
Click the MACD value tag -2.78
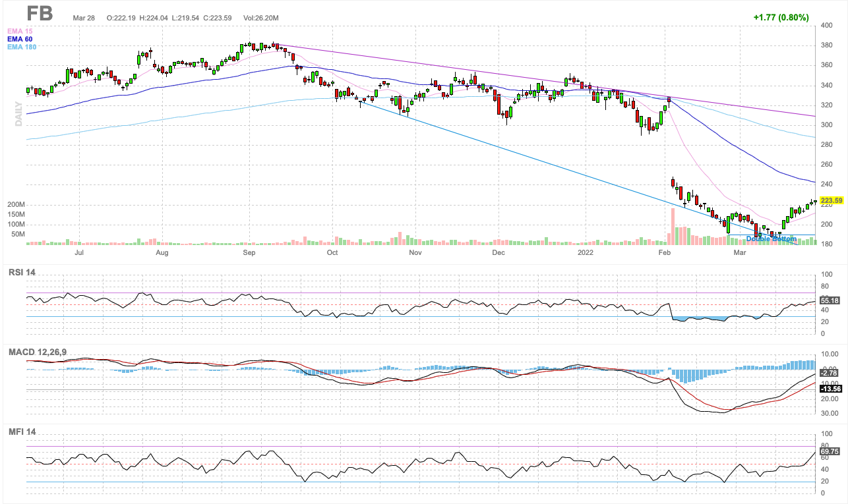829,373
